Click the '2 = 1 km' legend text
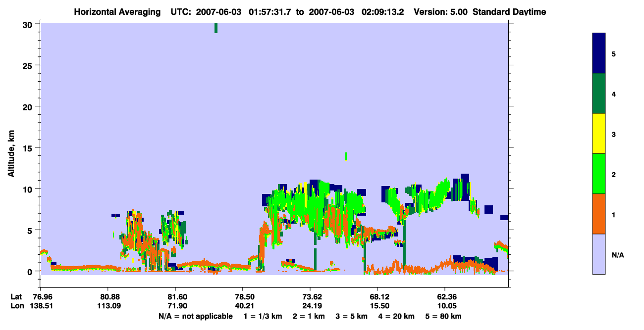This screenshot has height=330, width=644. point(309,316)
